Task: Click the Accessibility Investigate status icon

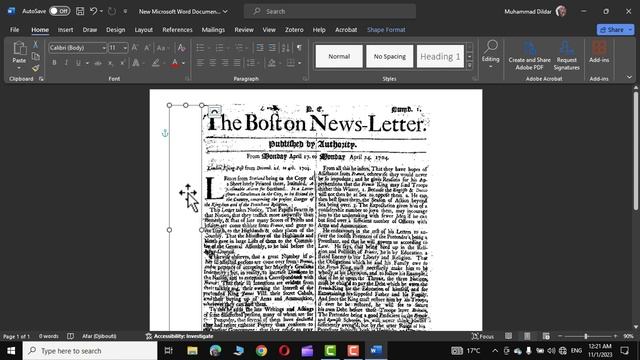Action: pyautogui.click(x=149, y=336)
